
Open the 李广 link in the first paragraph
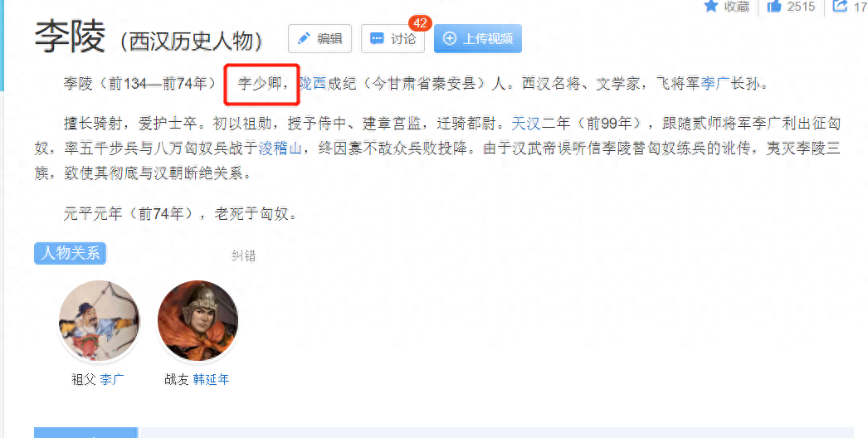(715, 84)
